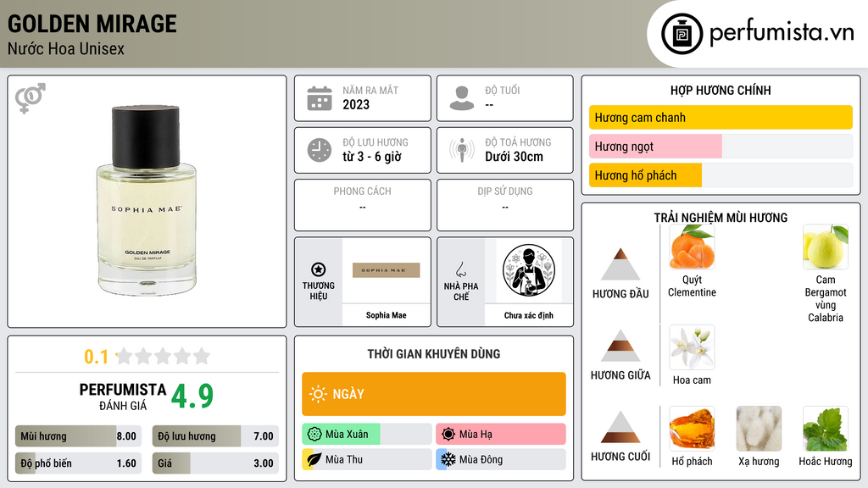Image resolution: width=868 pixels, height=488 pixels.
Task: Select the Mùa Hạ season bar
Action: tap(501, 434)
